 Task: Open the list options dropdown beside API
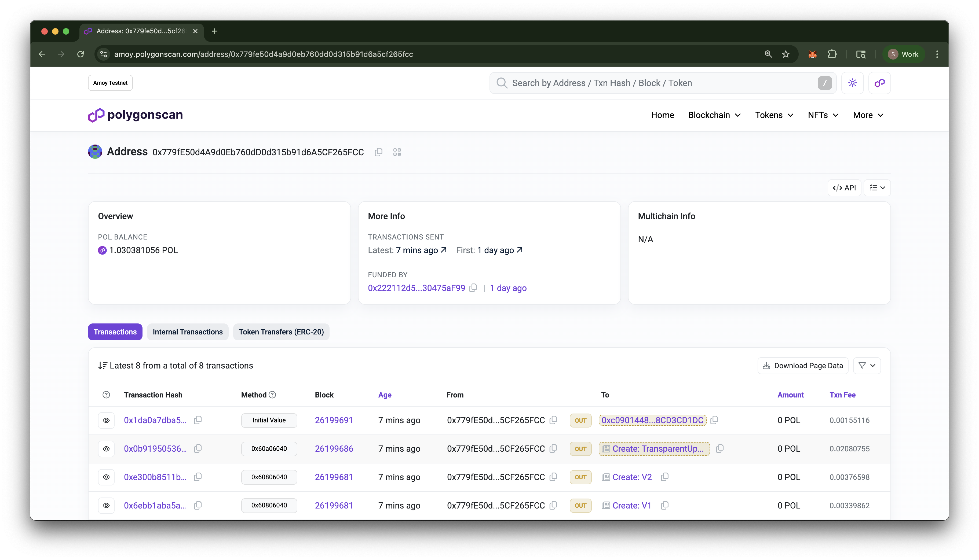click(877, 188)
